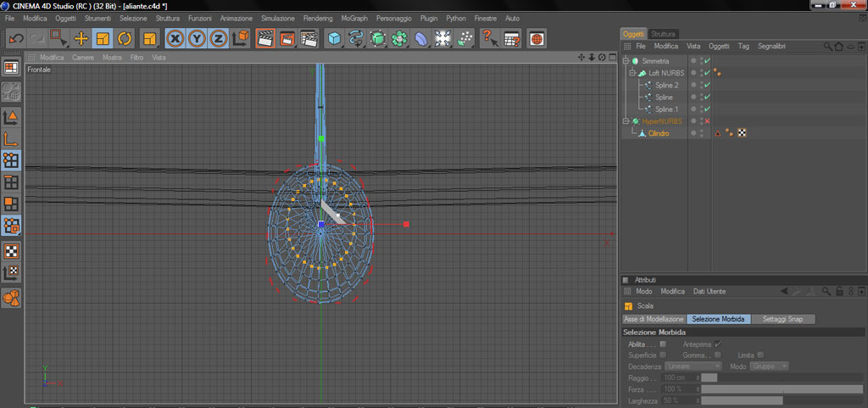Uncheck the Anteprima checkbox

[x=717, y=344]
